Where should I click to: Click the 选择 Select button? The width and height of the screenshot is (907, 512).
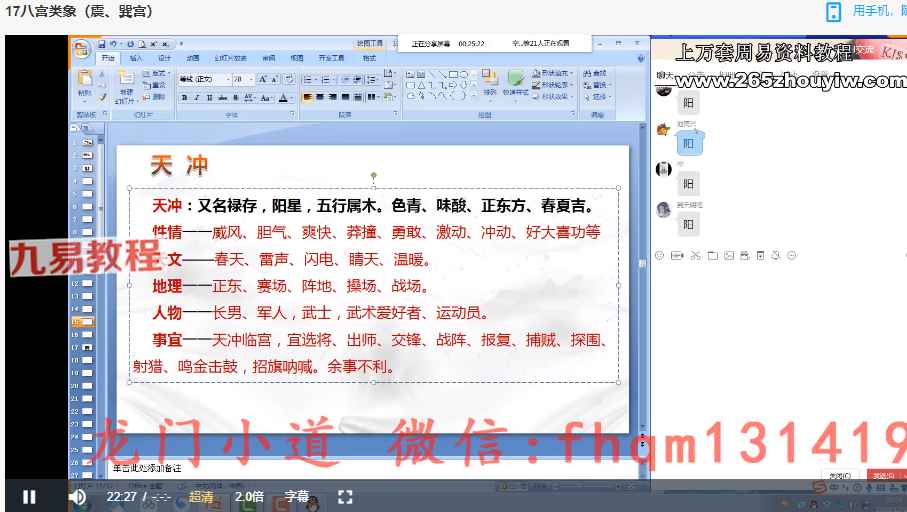click(x=597, y=97)
